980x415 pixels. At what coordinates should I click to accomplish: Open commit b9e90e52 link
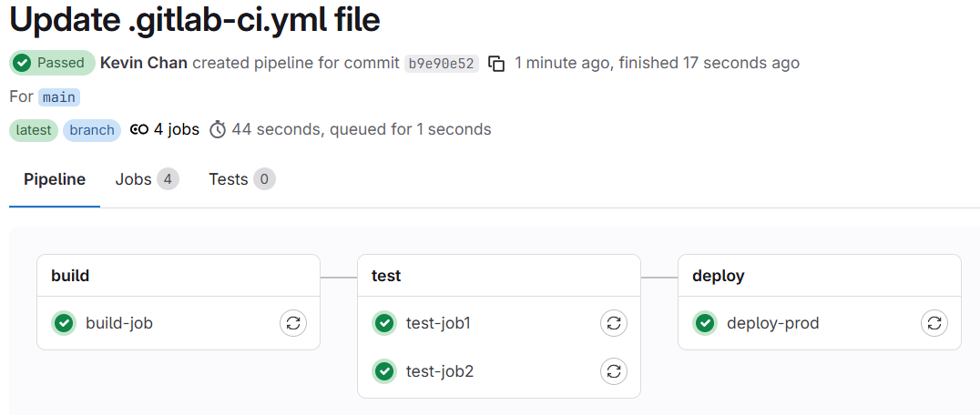tap(442, 64)
